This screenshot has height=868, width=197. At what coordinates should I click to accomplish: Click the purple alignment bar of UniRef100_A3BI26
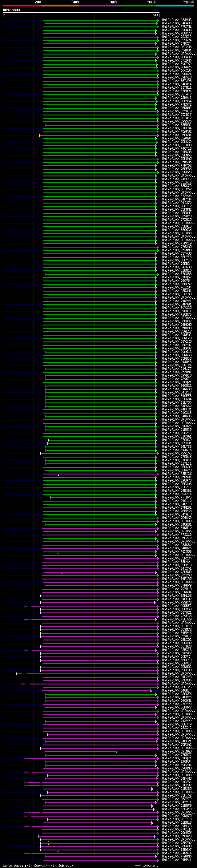point(100,474)
